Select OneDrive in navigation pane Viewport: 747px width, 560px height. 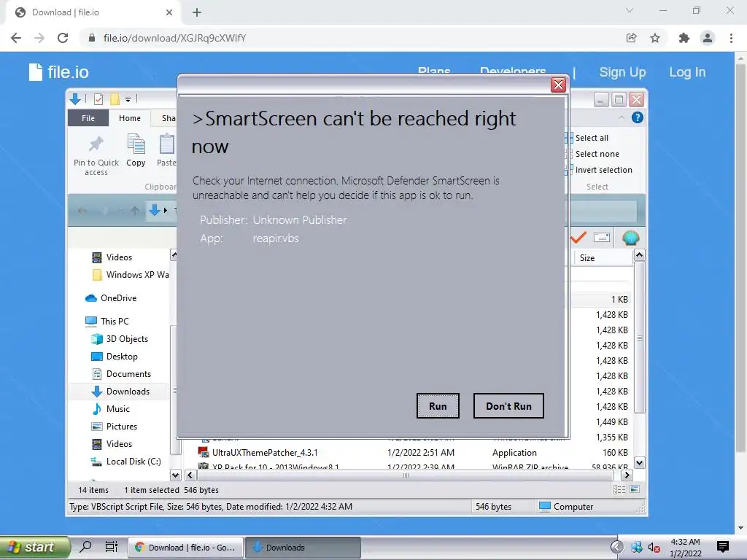[111, 298]
